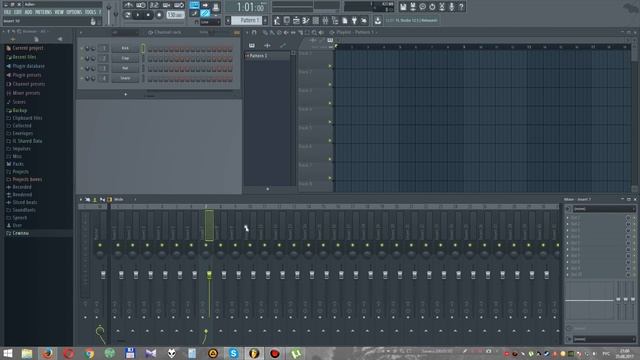
Task: Click the stop button in the transport
Action: click(x=148, y=15)
